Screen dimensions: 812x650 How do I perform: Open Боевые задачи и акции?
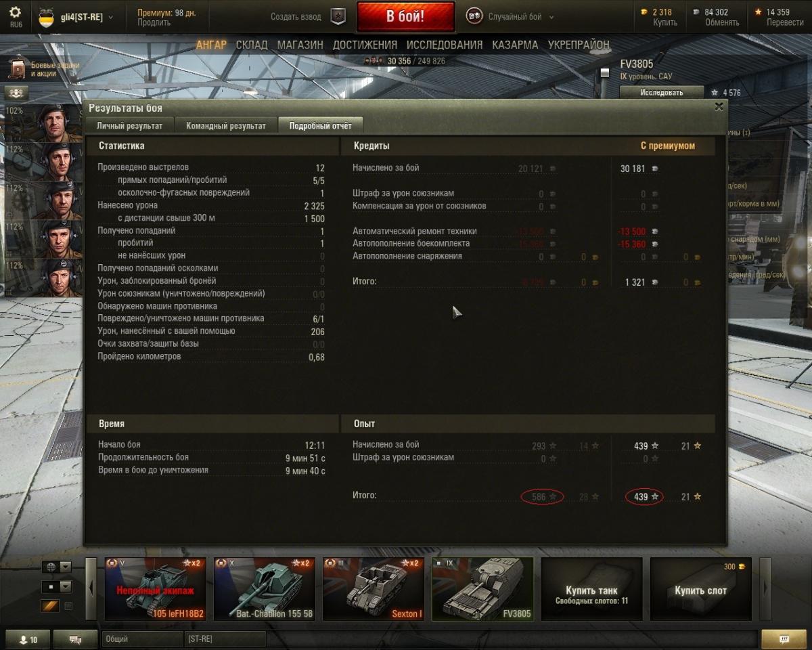pyautogui.click(x=45, y=69)
